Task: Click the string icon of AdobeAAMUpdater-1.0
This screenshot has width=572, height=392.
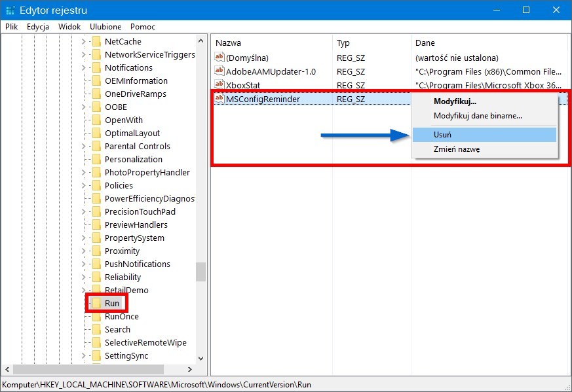Action: click(x=219, y=71)
